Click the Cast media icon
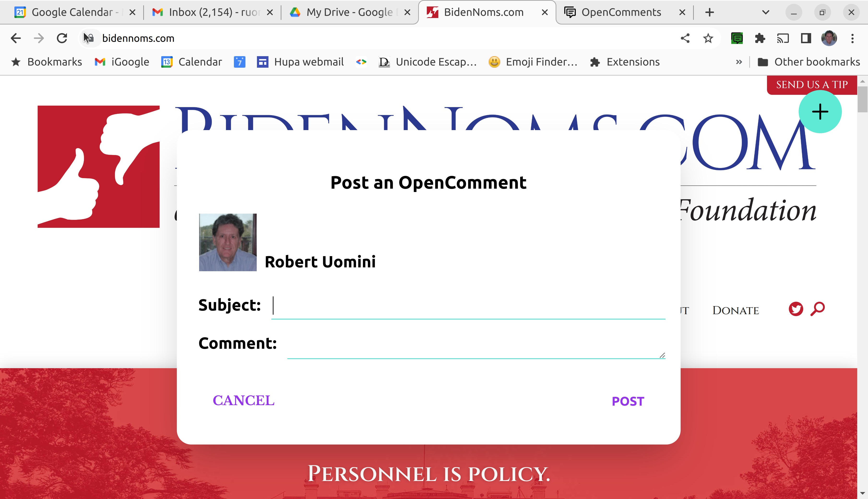Image resolution: width=868 pixels, height=499 pixels. [x=783, y=38]
